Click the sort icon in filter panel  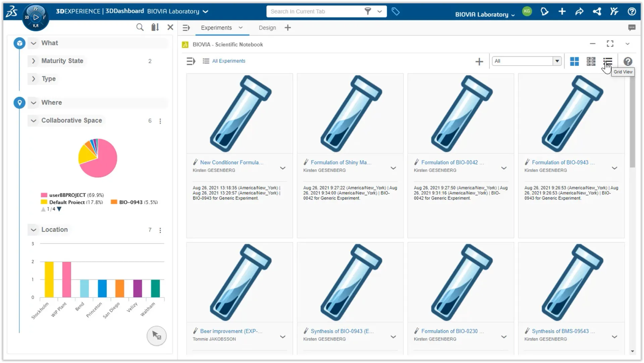[x=155, y=27]
